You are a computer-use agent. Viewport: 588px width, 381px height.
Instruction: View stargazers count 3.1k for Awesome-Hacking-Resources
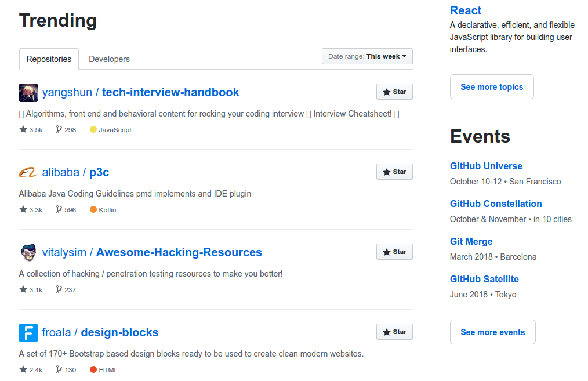click(x=31, y=290)
